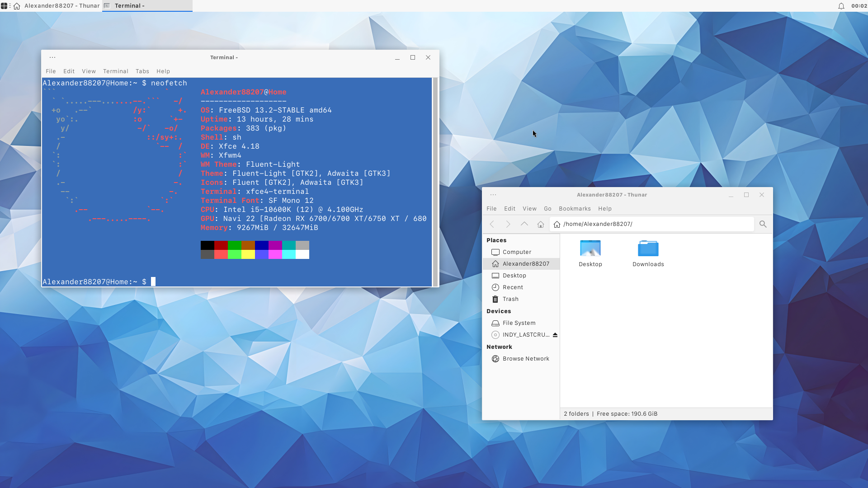Open the Terminal menu in menubar
Screen dimensions: 868x488
pos(115,71)
